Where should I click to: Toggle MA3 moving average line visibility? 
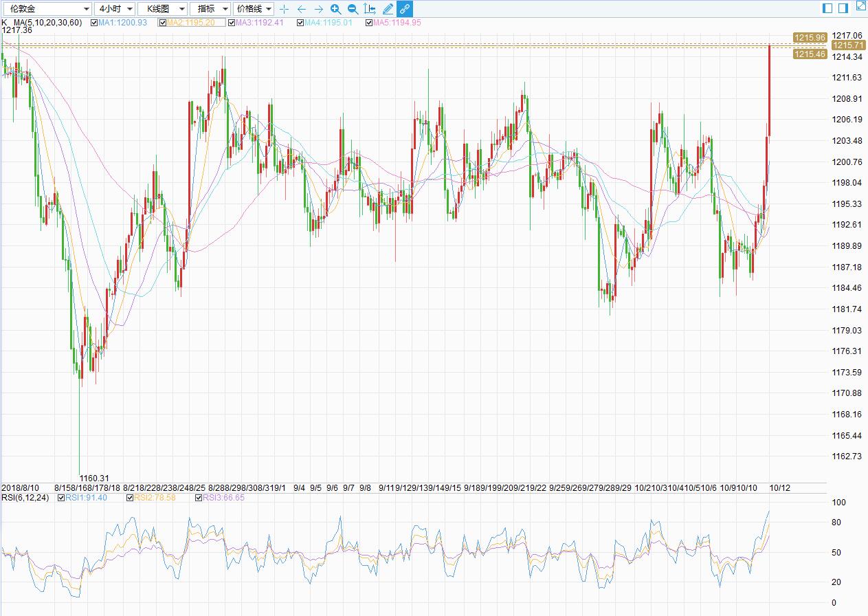pos(232,23)
